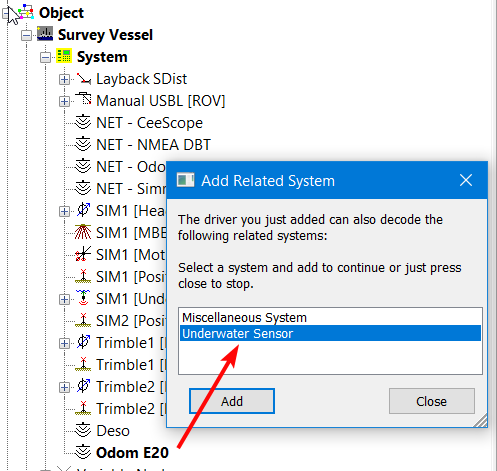Screen dimensions: 497x471
Task: Click the Trimble1 gyro compass icon
Action: point(83,342)
